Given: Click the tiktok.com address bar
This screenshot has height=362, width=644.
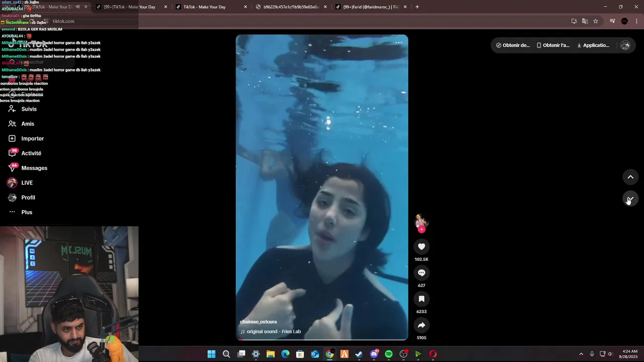Looking at the screenshot, I should [x=302, y=21].
